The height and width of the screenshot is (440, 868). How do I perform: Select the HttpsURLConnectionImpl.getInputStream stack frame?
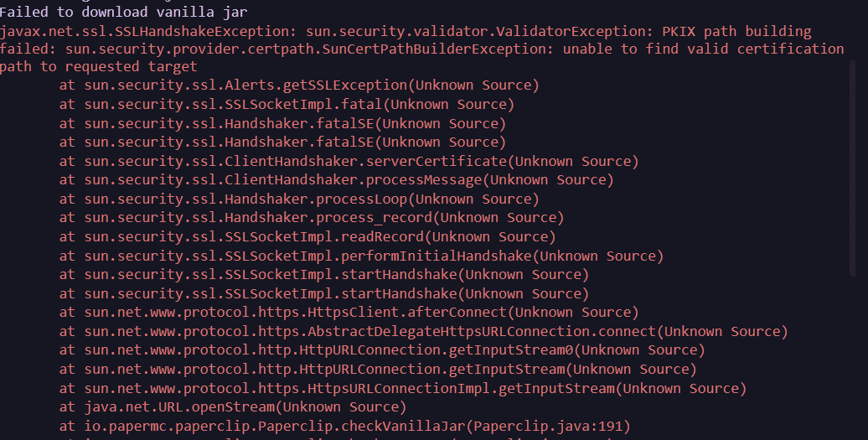pos(402,388)
